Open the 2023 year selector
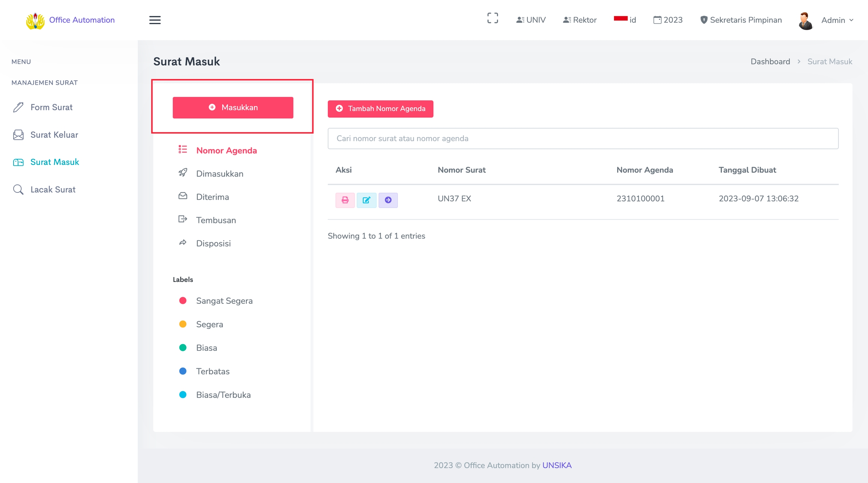The height and width of the screenshot is (483, 868). click(x=668, y=20)
